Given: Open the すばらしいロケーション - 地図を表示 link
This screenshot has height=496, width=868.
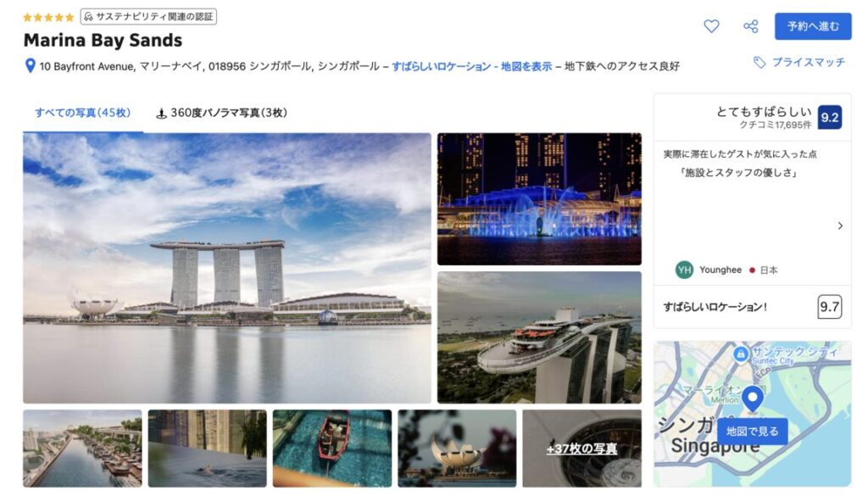Looking at the screenshot, I should coord(471,66).
